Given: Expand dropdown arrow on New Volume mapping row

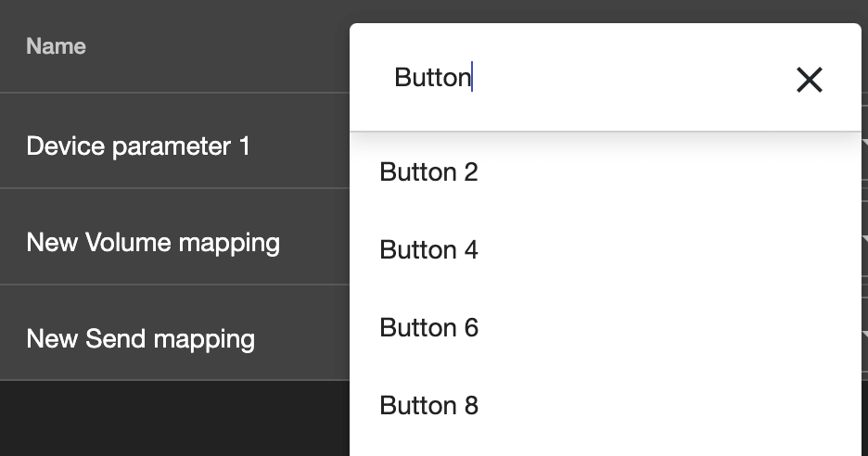Looking at the screenshot, I should 863,240.
